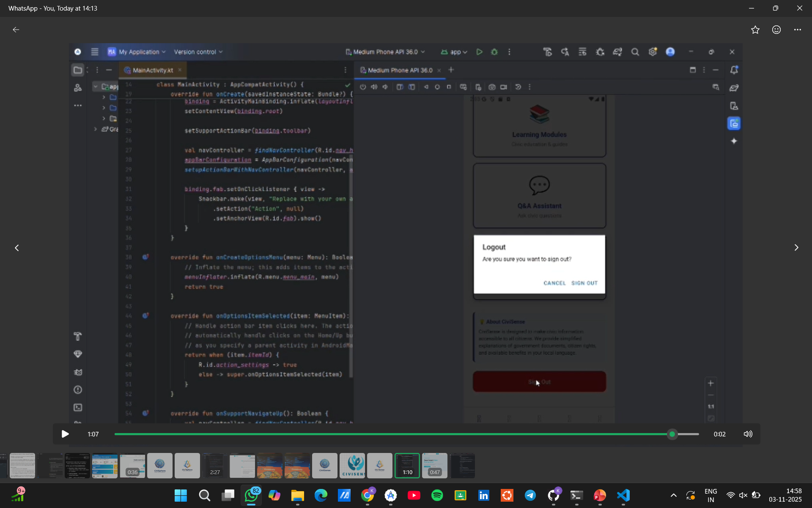Toggle the muted system volume tray icon
812x508 pixels.
point(743,495)
